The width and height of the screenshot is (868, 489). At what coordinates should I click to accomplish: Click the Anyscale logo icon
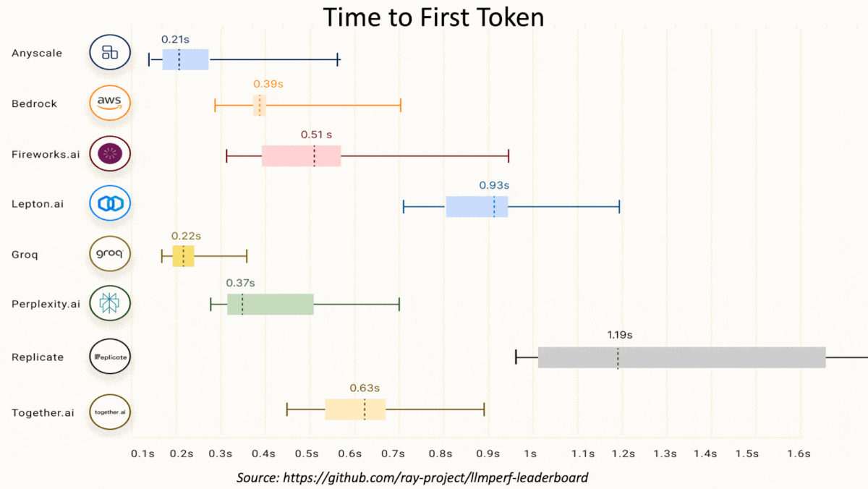110,52
